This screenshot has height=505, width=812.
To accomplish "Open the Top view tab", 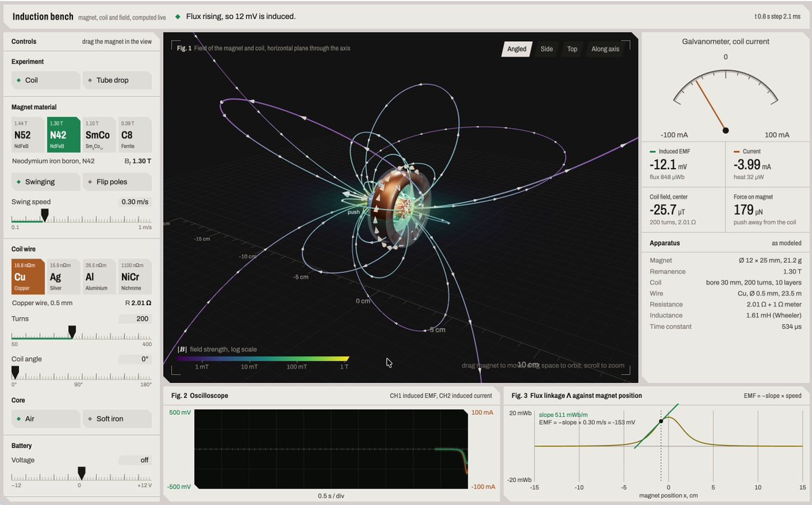I will 572,49.
